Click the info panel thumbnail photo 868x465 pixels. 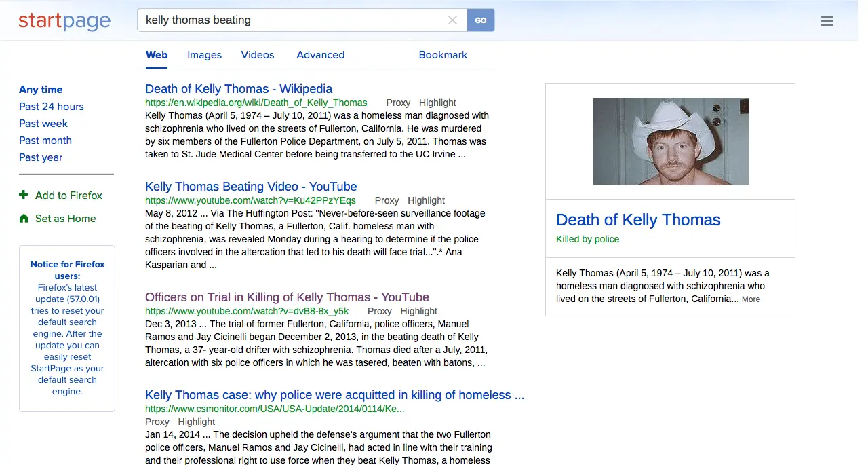tap(670, 141)
